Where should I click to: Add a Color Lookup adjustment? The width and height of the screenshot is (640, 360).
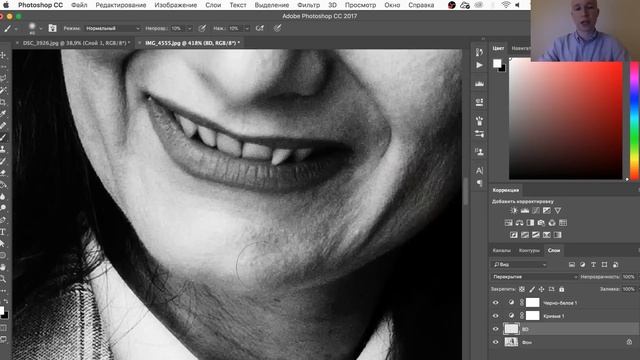pyautogui.click(x=563, y=223)
